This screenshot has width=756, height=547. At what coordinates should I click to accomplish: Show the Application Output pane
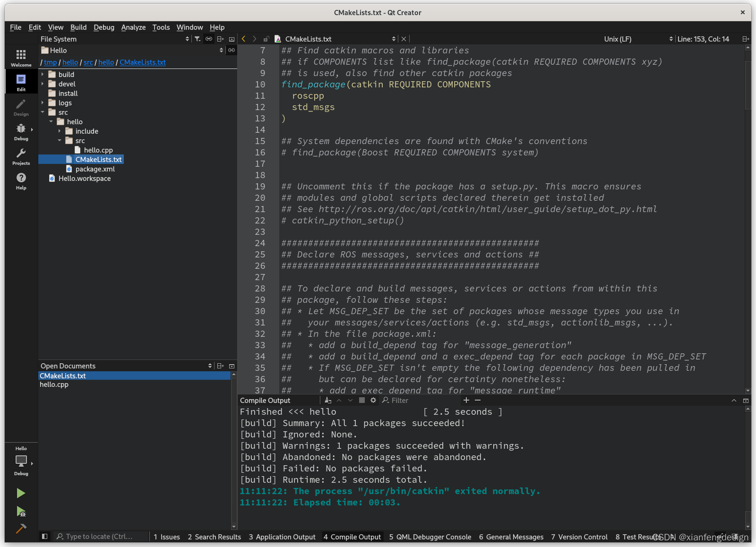[282, 537]
